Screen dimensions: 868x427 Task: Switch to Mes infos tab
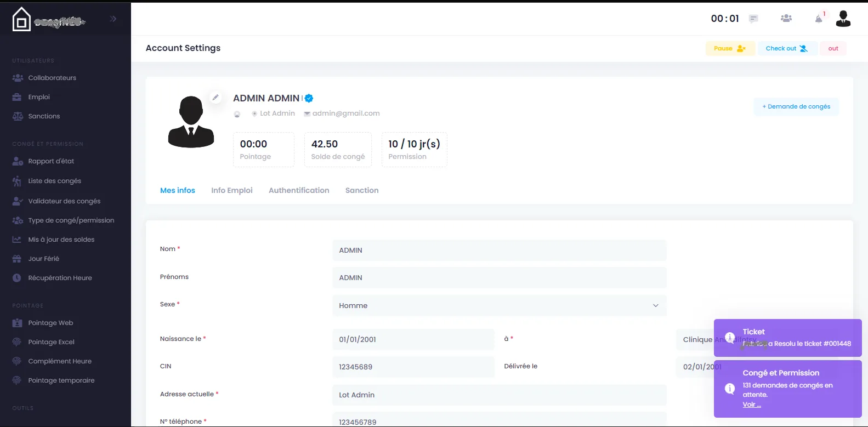[x=178, y=190]
